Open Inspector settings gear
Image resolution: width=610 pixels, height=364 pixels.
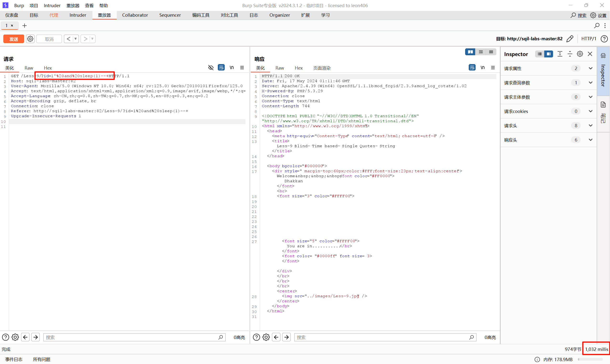(580, 54)
